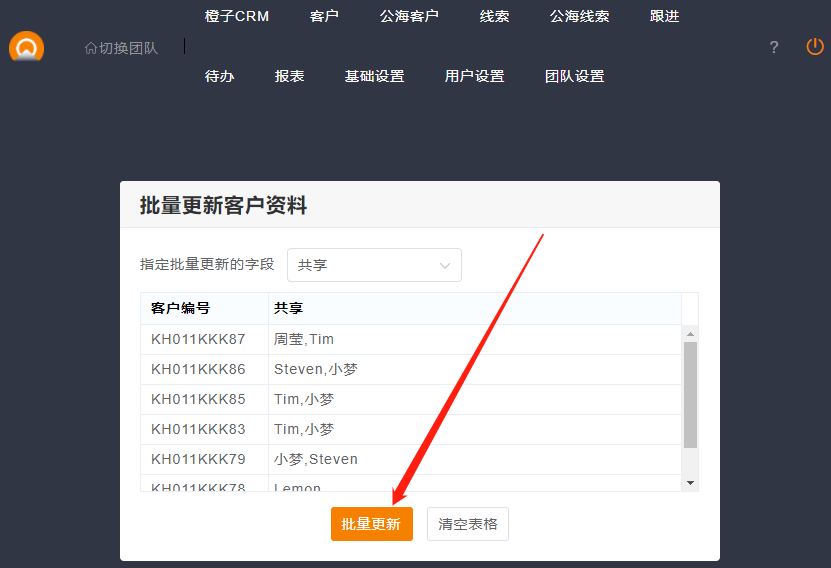Click the 清空表格 button

(x=468, y=524)
